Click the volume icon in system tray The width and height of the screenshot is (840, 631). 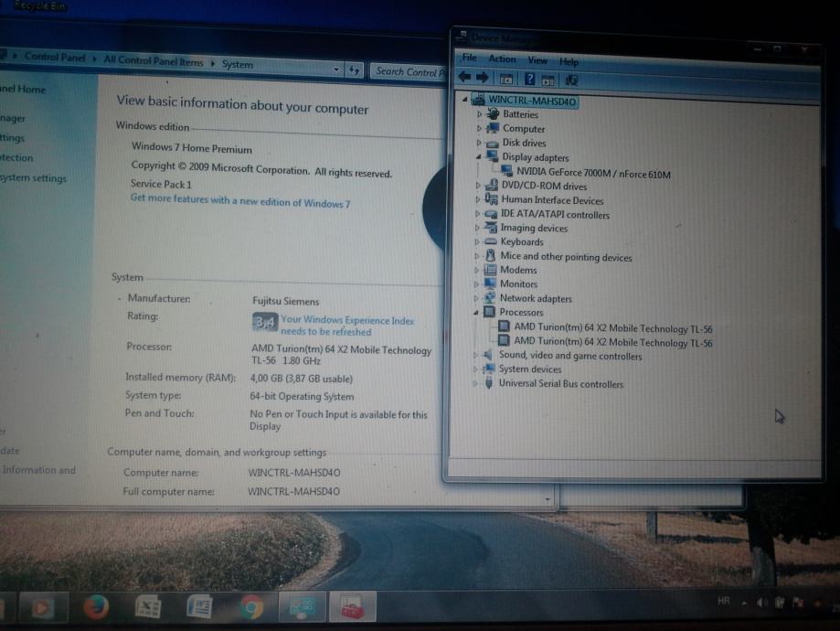761,604
